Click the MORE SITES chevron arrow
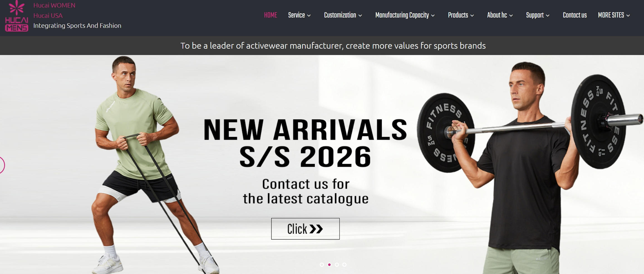The image size is (644, 274). coord(628,16)
